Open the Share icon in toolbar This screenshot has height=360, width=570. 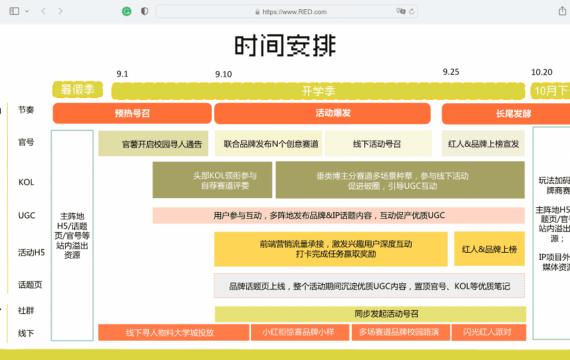coord(562,11)
